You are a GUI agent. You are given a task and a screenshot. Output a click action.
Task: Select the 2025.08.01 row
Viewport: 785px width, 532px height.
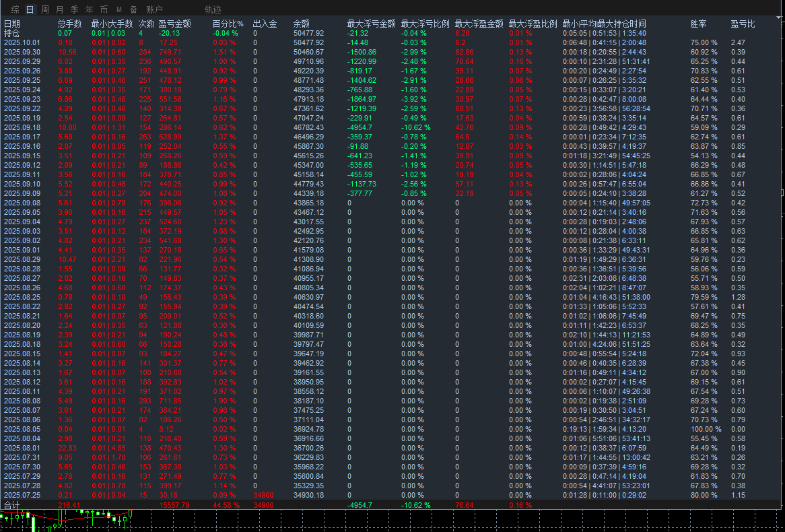tap(390, 448)
